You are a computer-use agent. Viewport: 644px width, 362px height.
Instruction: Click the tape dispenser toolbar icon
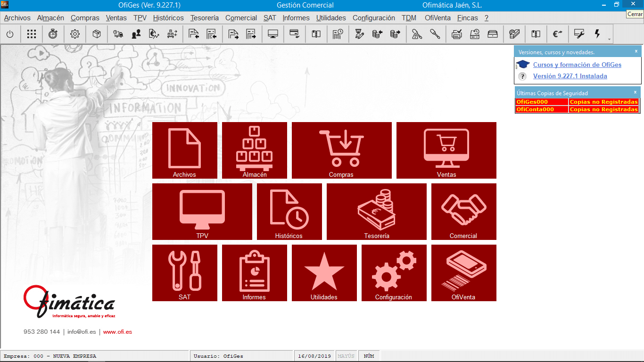[514, 34]
